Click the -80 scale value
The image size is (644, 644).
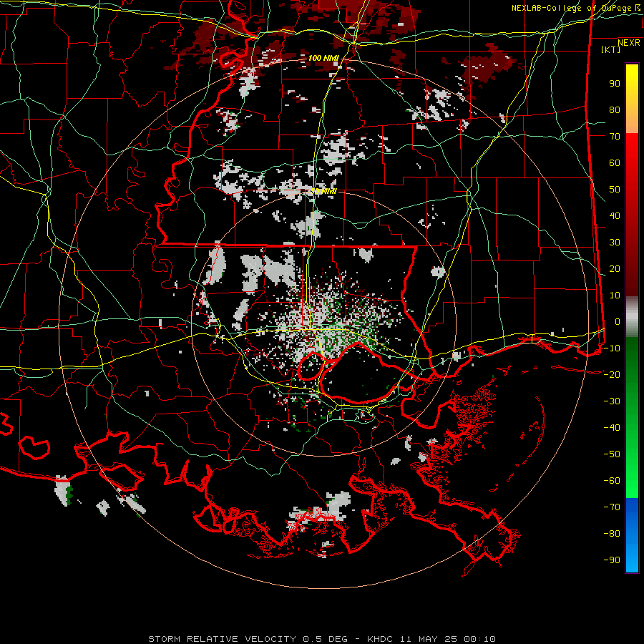(612, 534)
